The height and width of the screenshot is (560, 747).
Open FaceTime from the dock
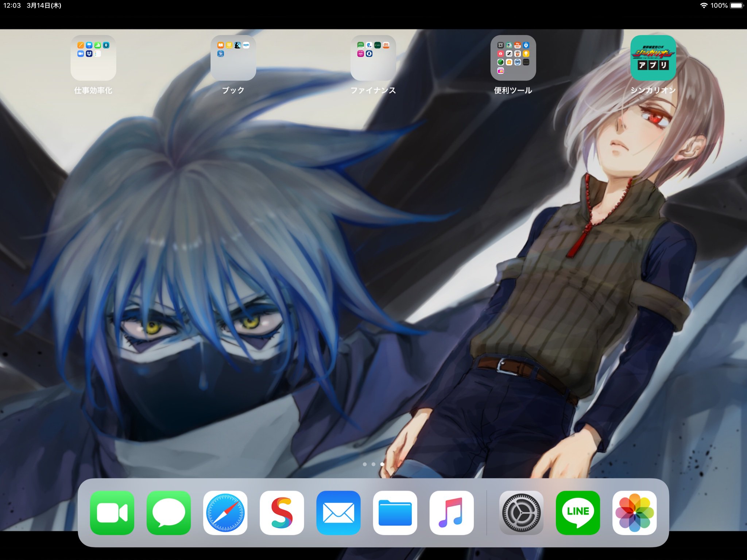click(112, 513)
